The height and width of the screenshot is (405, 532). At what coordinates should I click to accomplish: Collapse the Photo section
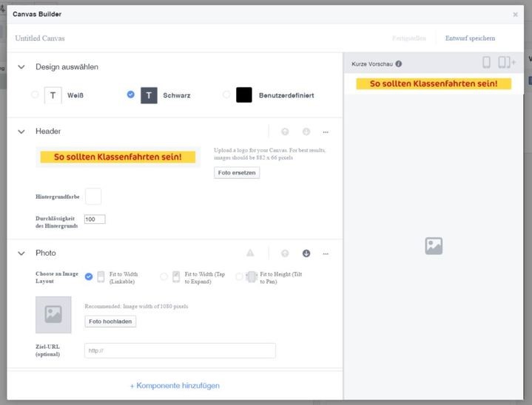(x=21, y=253)
